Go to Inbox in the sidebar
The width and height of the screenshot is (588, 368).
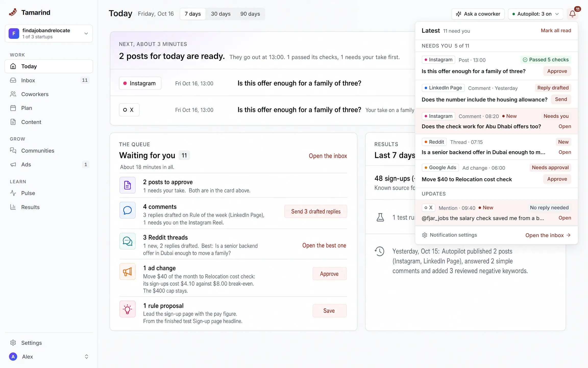(49, 80)
